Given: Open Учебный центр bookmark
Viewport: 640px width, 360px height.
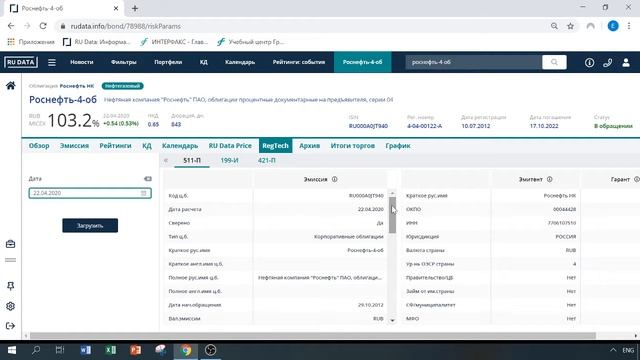Looking at the screenshot, I should [251, 42].
